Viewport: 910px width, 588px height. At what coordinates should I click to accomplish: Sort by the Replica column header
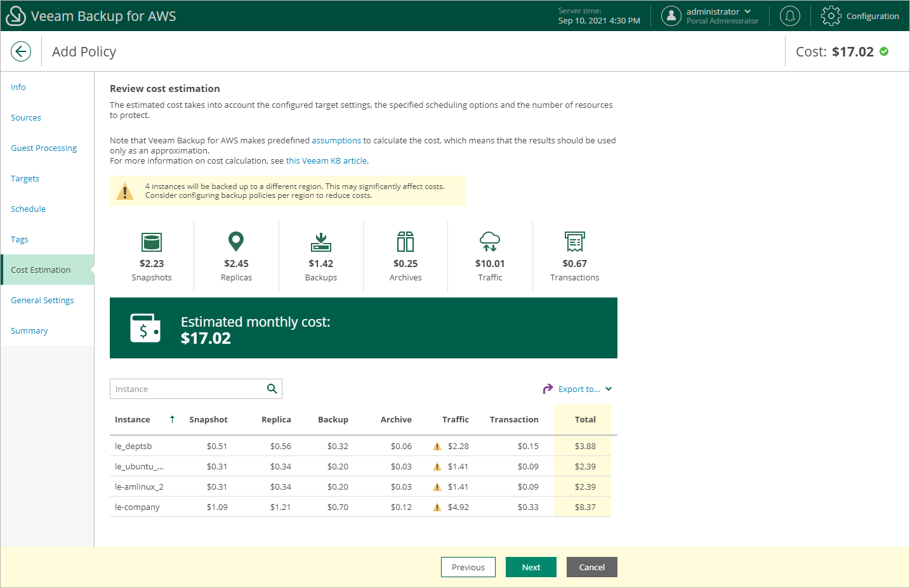(276, 419)
